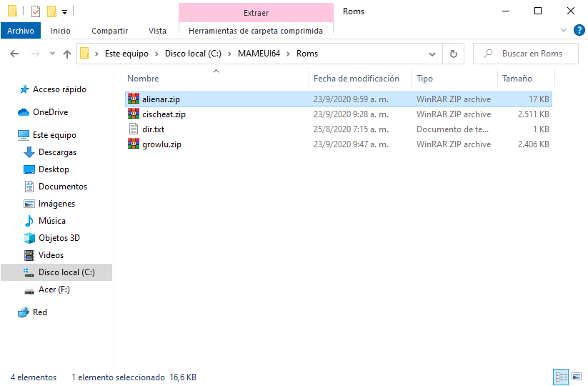This screenshot has width=588, height=386.
Task: Sort by the Tipo column header
Action: [424, 79]
